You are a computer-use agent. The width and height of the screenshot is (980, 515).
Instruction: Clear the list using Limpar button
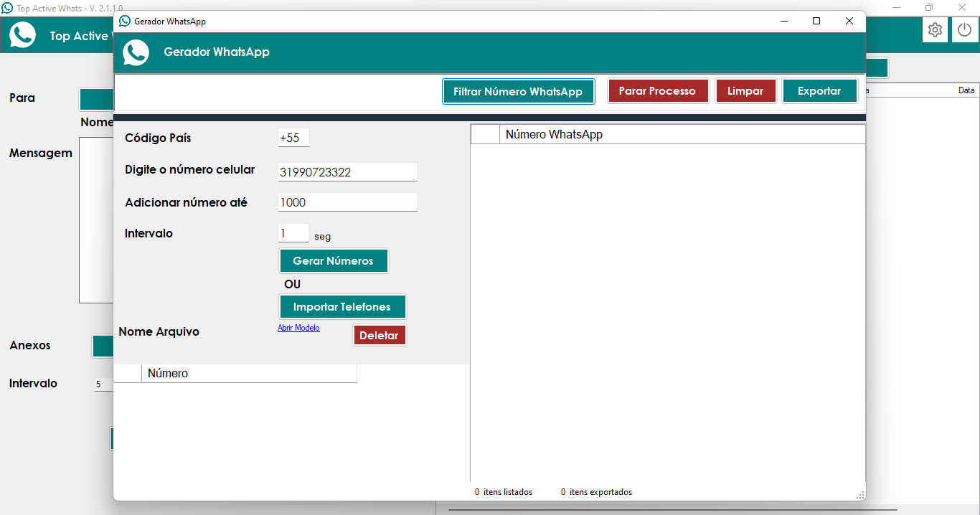pos(745,91)
